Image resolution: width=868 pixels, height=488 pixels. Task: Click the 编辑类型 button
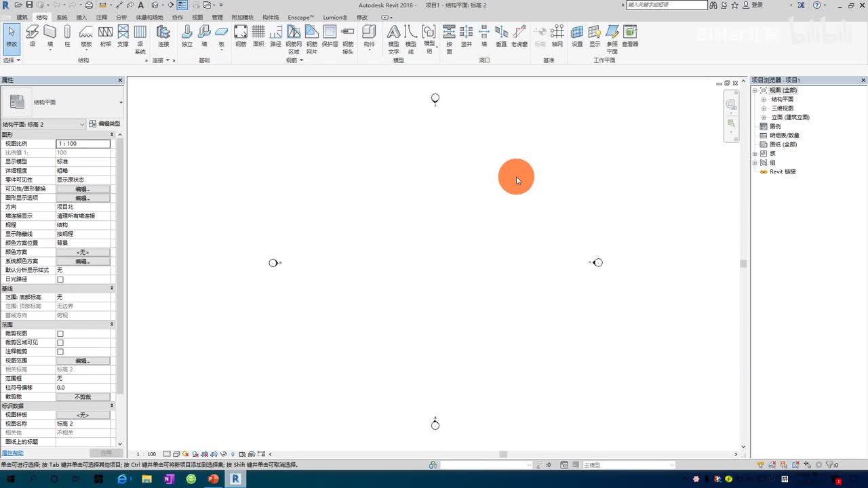pos(105,124)
